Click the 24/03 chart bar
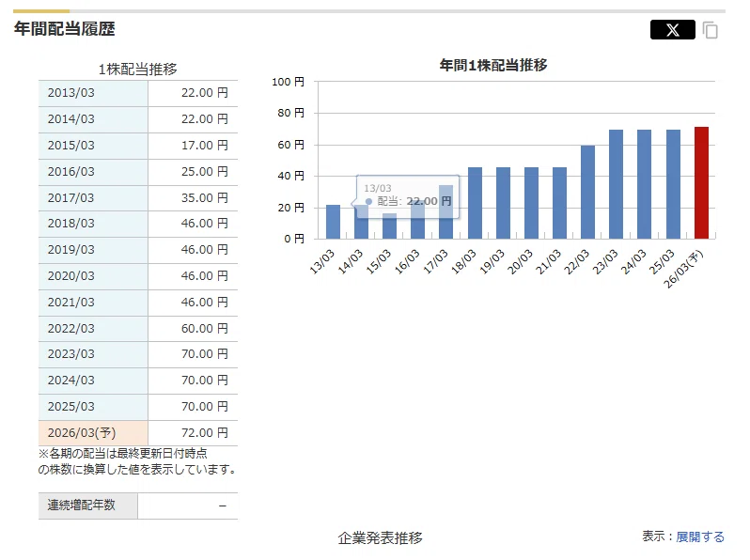 pos(644,184)
